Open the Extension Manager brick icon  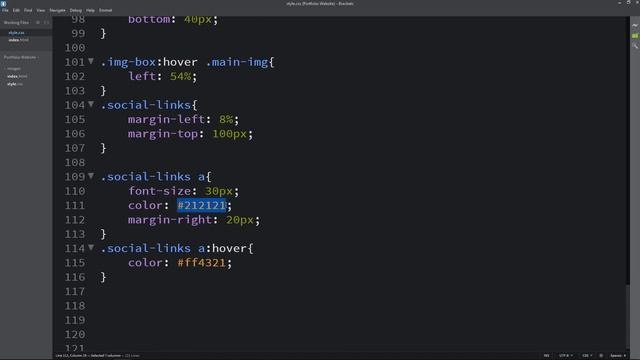click(x=635, y=36)
